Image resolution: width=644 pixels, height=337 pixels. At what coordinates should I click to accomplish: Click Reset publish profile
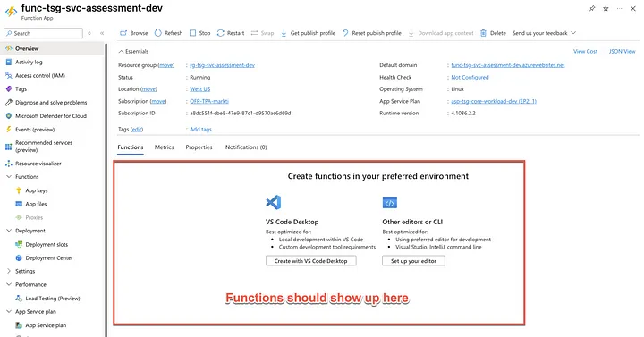(372, 33)
